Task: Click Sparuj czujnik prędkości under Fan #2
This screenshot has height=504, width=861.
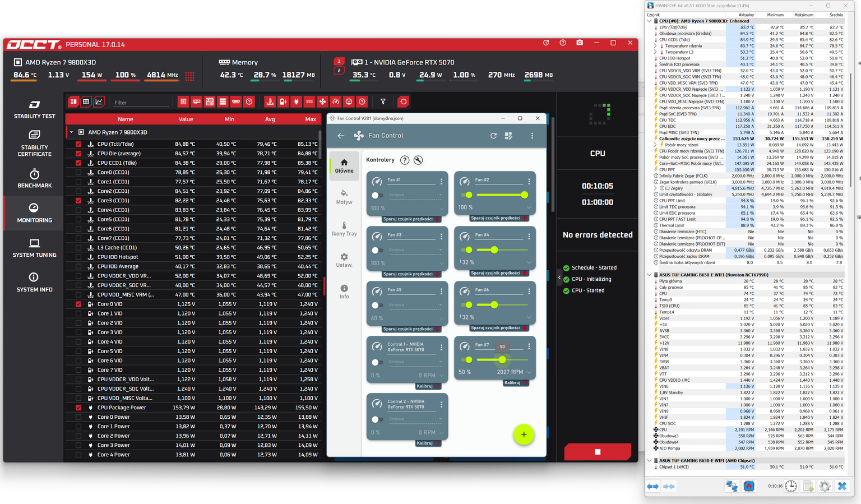Action: tap(499, 218)
